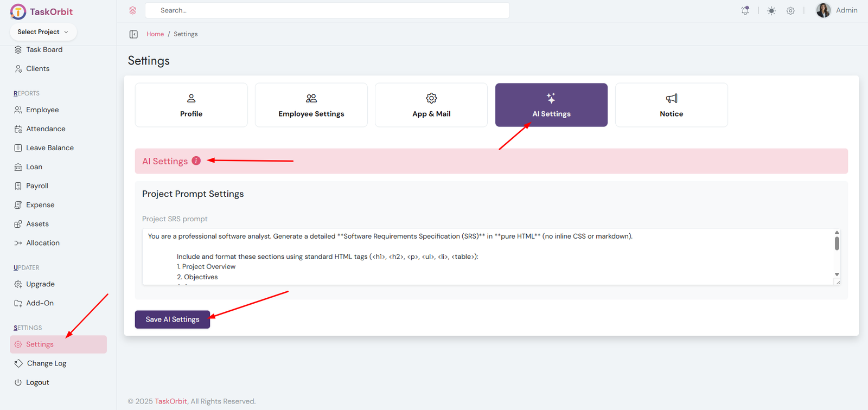
Task: Open the Notice tab
Action: (x=671, y=105)
